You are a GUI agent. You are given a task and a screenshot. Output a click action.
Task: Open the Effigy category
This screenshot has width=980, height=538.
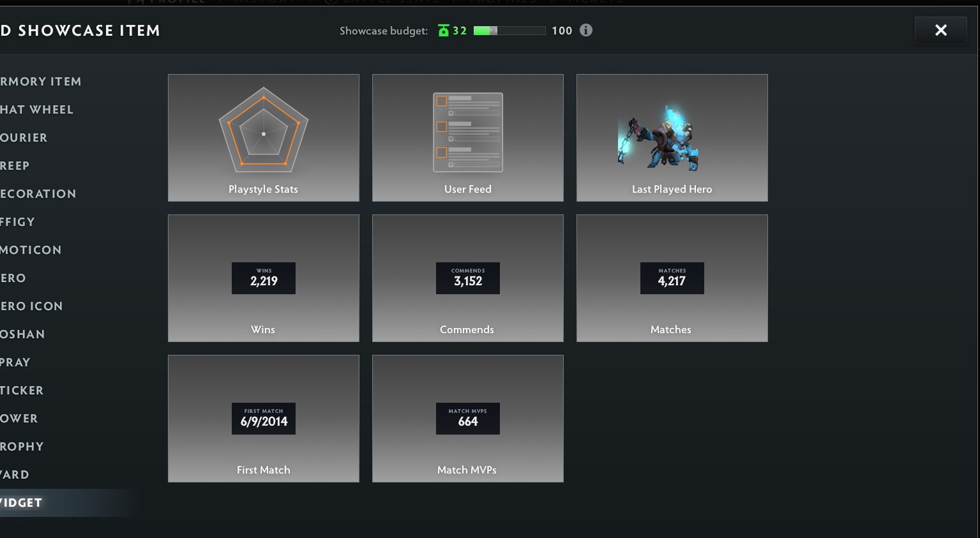[x=17, y=222]
